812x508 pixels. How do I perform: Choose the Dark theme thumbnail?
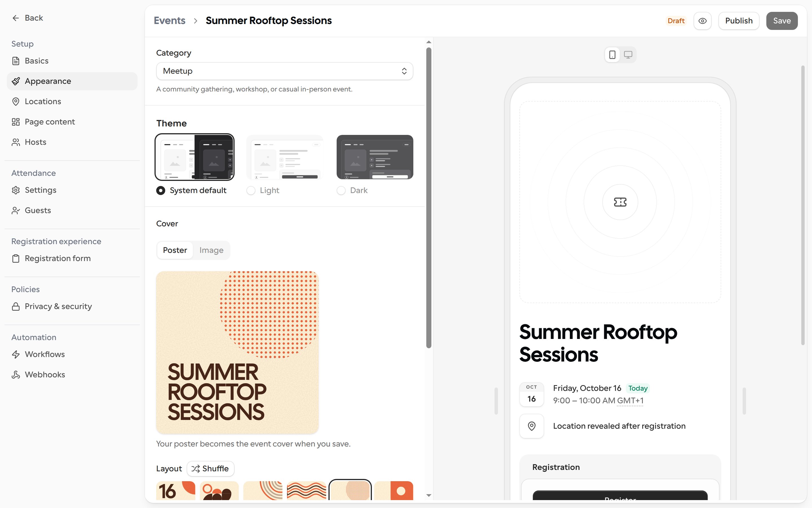tap(375, 157)
